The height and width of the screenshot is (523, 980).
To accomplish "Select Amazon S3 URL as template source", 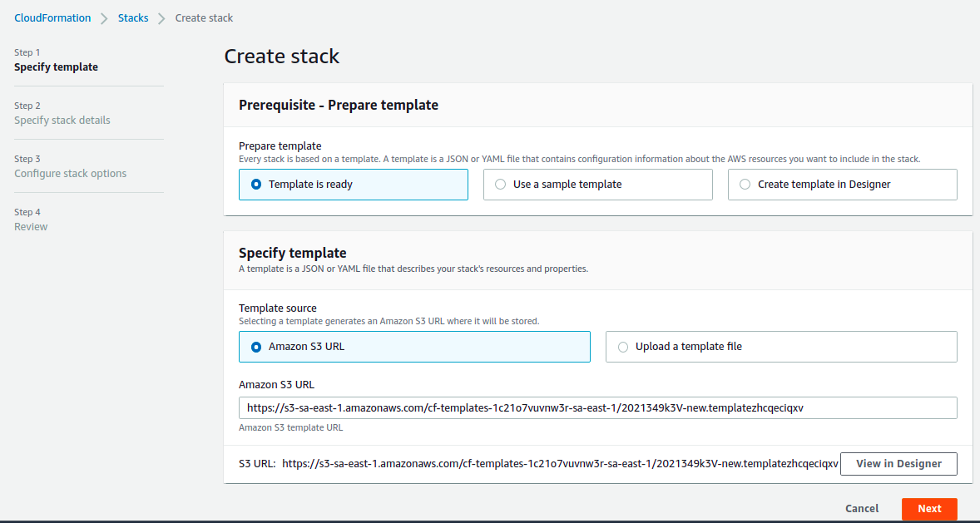I will (414, 346).
